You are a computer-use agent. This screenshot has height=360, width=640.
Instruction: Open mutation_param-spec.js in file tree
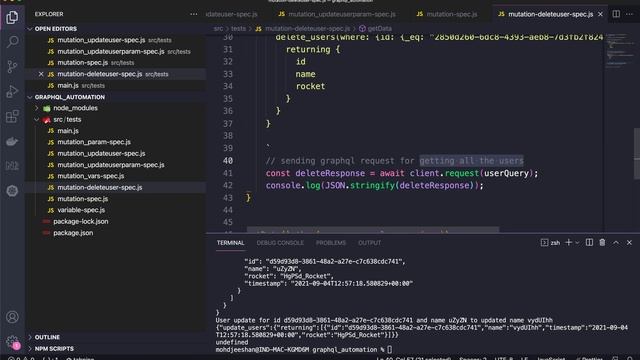tap(94, 142)
